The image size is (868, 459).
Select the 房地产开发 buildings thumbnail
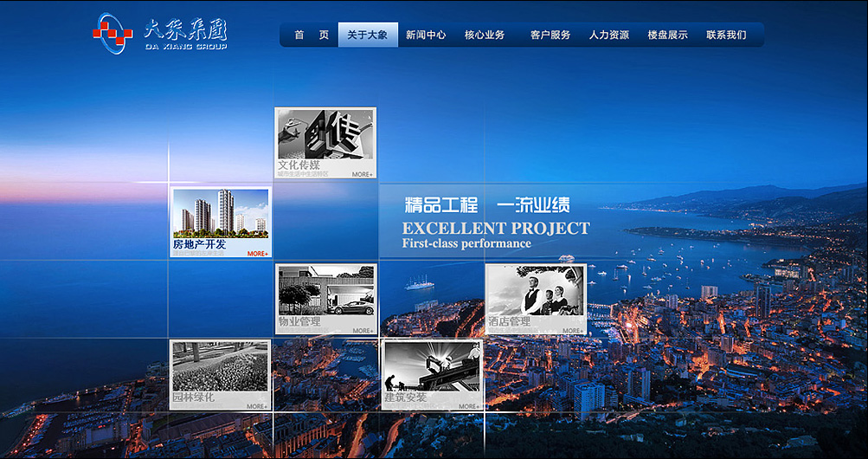[220, 213]
